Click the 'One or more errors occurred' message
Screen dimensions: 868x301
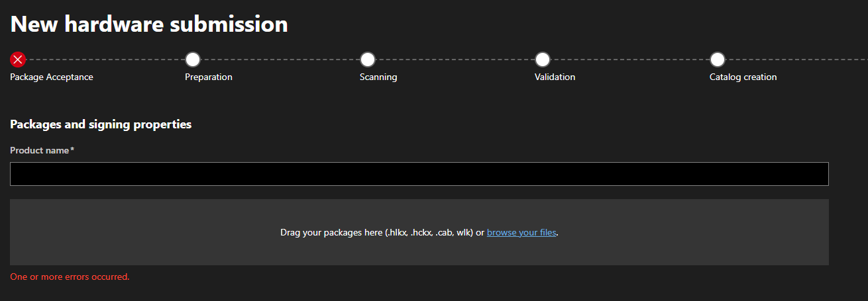coord(70,277)
